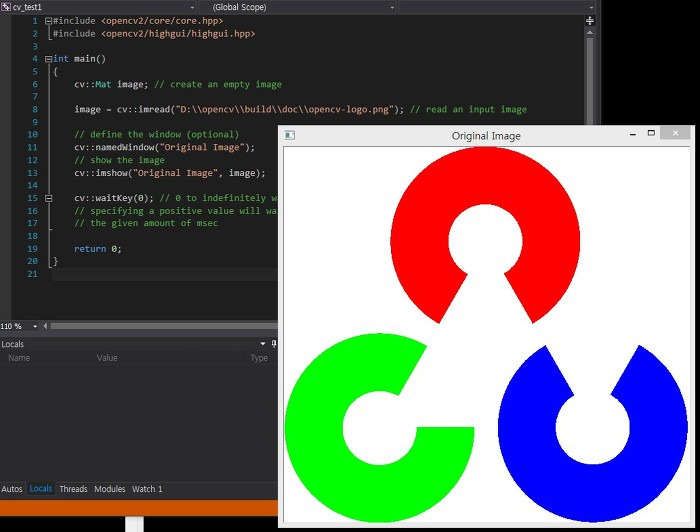Screen dimensions: 700x532
Task: Close the Original Image window
Action: pyautogui.click(x=675, y=133)
